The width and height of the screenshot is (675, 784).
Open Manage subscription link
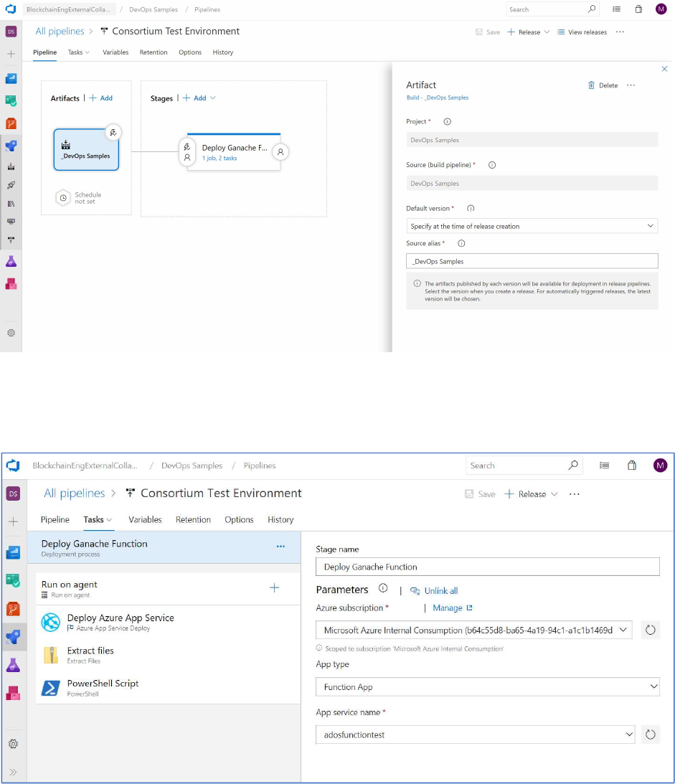pos(453,608)
